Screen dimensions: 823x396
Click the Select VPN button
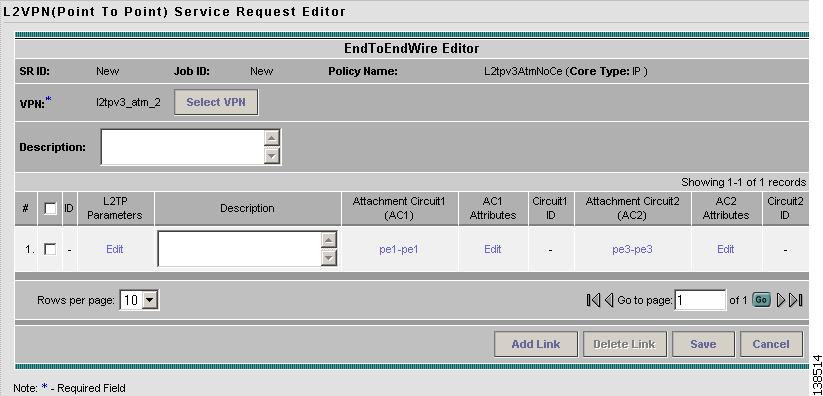[x=216, y=102]
